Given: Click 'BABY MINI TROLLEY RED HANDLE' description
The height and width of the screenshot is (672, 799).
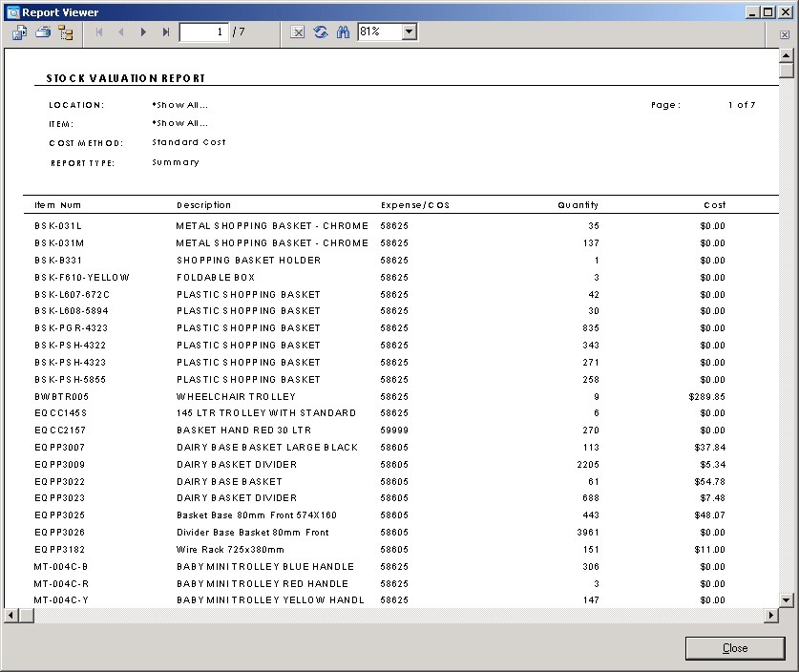Looking at the screenshot, I should (263, 584).
